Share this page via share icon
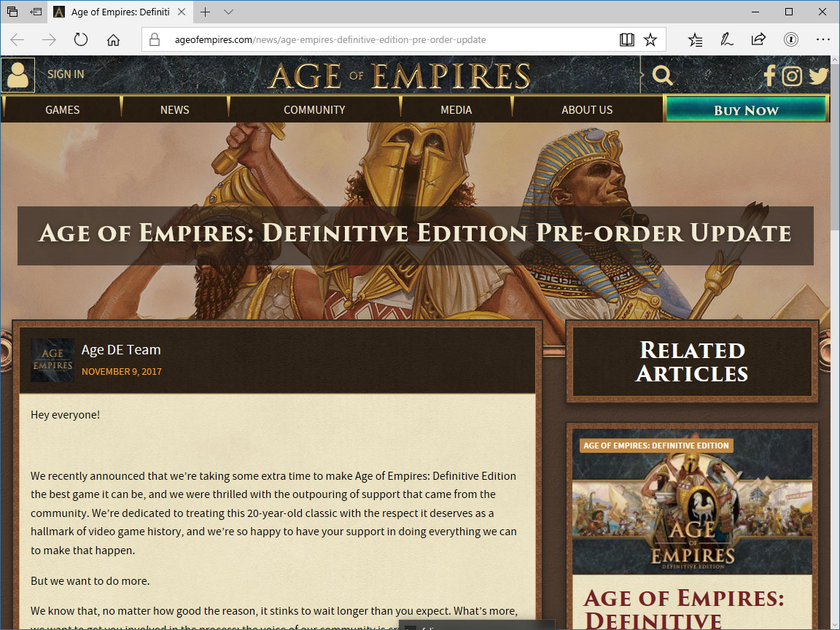The height and width of the screenshot is (630, 840). 758,39
